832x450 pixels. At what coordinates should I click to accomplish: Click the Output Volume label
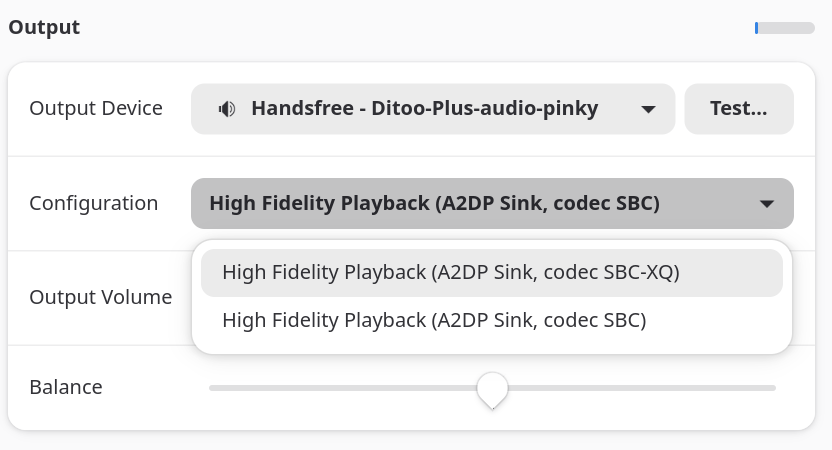pos(100,298)
